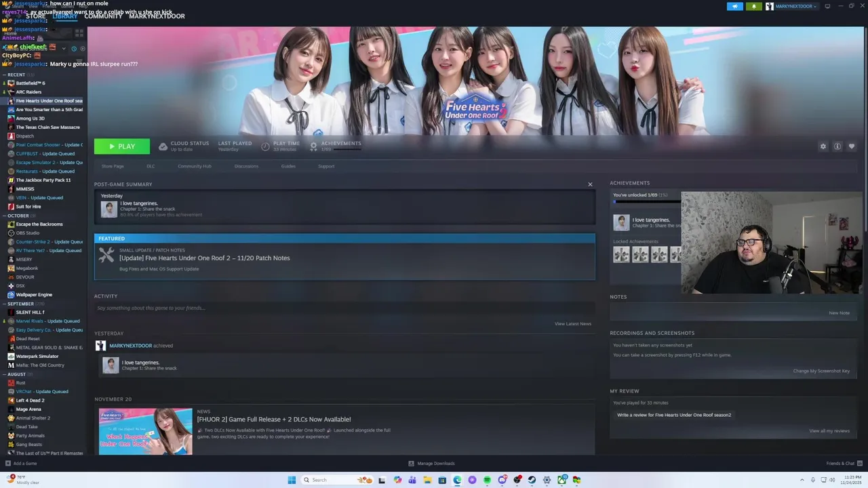Click View all my reviews
The height and width of the screenshot is (488, 868).
point(829,431)
